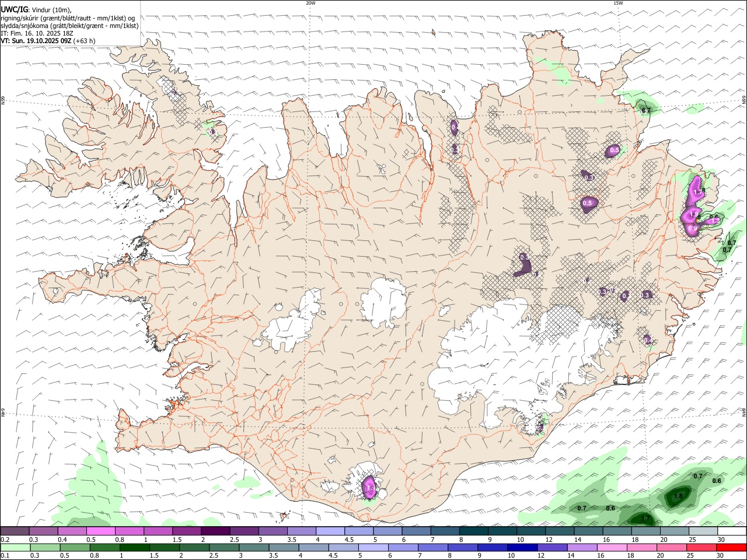The width and height of the screenshot is (747, 560).
Task: Select the gray-green 3–3.5 rain swatch
Action: (254, 547)
